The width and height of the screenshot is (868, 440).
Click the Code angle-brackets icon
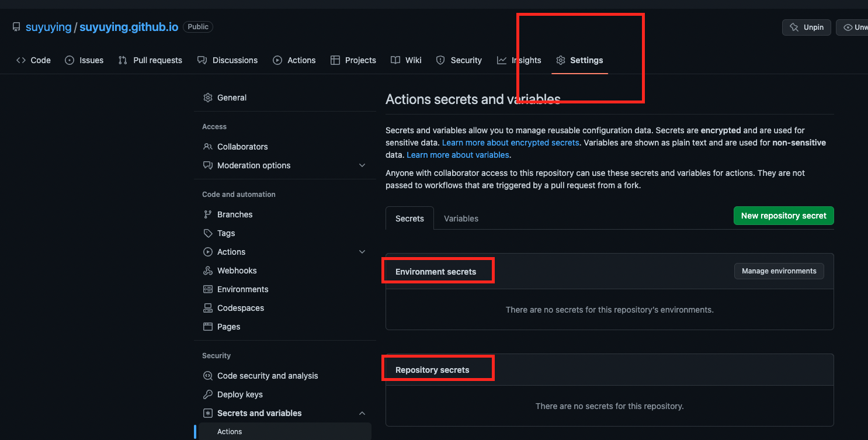21,60
